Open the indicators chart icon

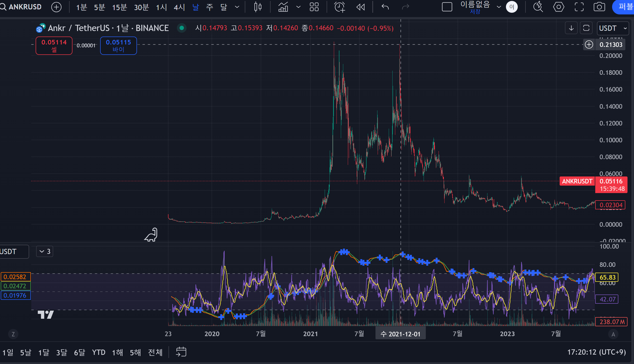pos(283,7)
